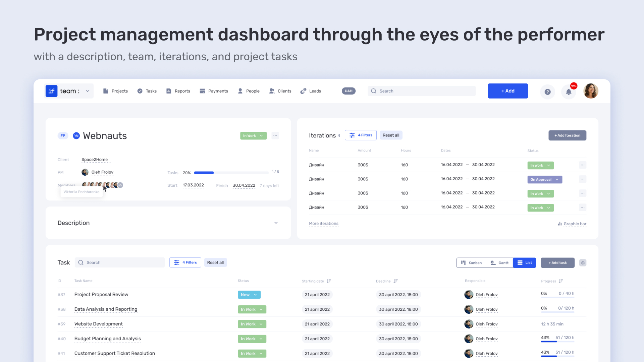Expand the Description panel chevron
Screen dimensions: 644x362
[276, 223]
